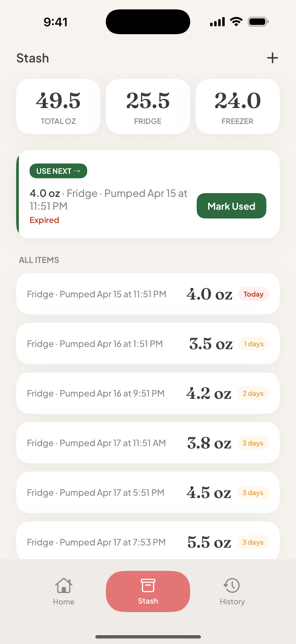Tap the 1 days expiry badge
Image resolution: width=296 pixels, height=644 pixels.
(x=254, y=344)
